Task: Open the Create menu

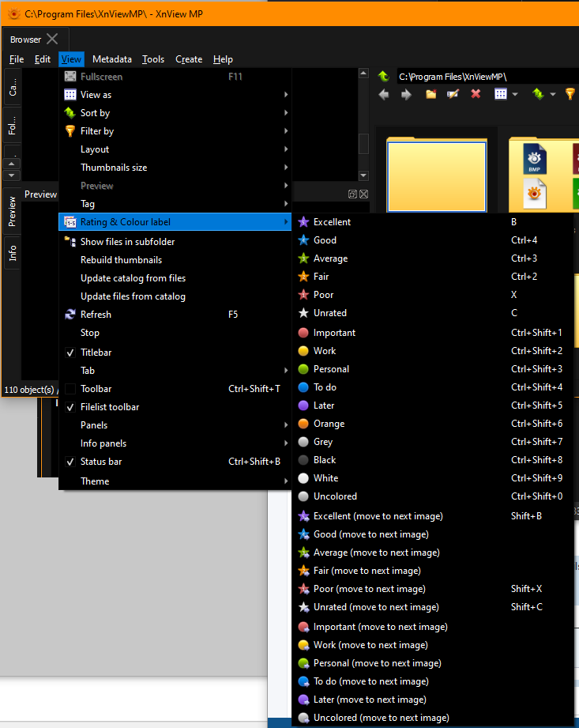Action: 189,59
